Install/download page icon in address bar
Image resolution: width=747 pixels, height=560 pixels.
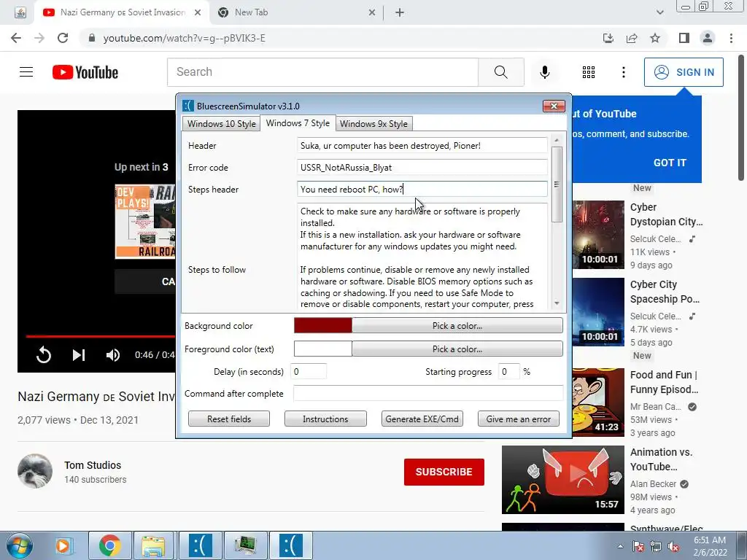pos(608,38)
